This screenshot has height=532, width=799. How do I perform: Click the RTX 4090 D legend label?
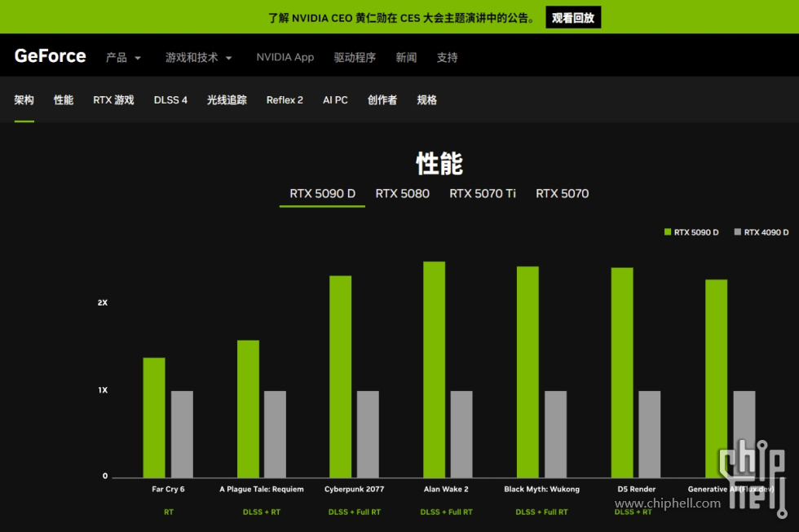pos(766,232)
